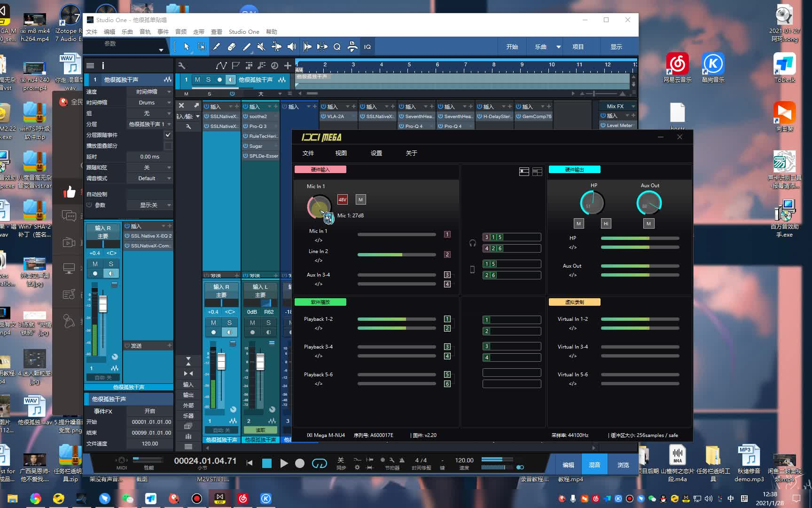
Task: Open track list hamburger icon
Action: point(90,66)
